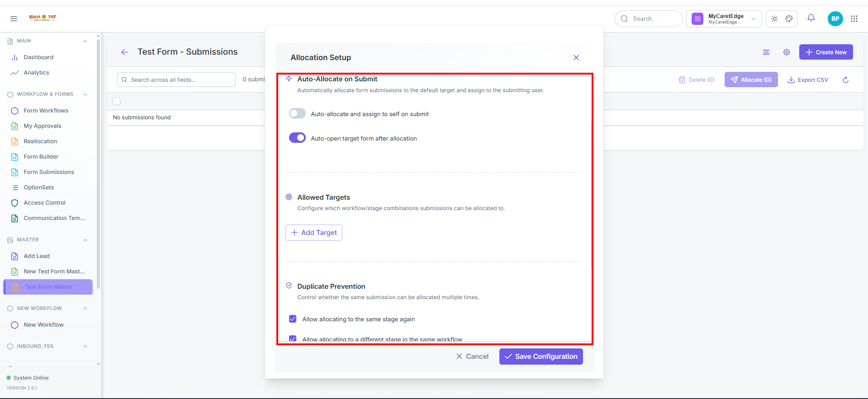
Task: Refresh the submissions list
Action: [845, 80]
